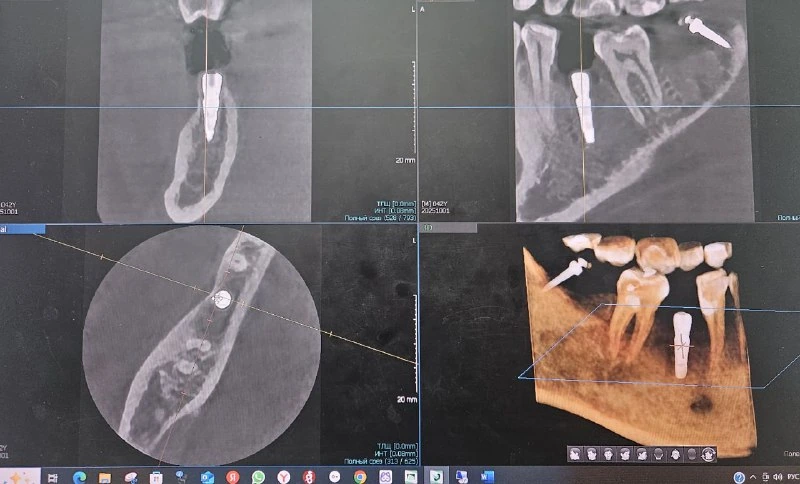Select the highlighted axial view title tab
Image resolution: width=800 pixels, height=484 pixels.
(22, 229)
